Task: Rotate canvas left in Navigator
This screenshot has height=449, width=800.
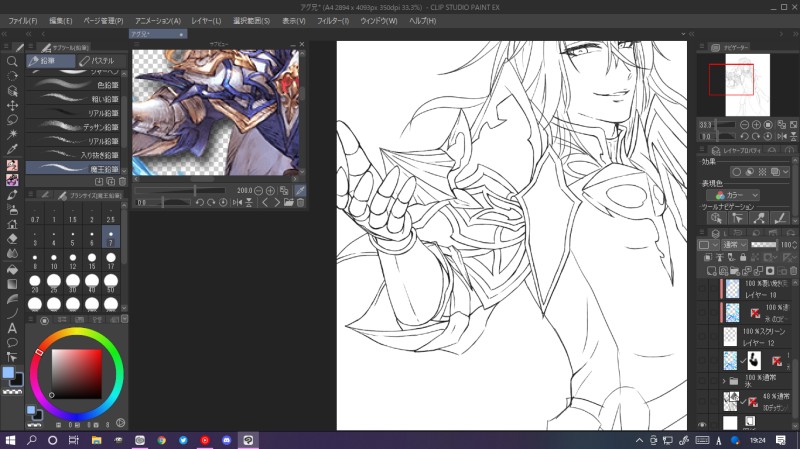Action: point(744,136)
